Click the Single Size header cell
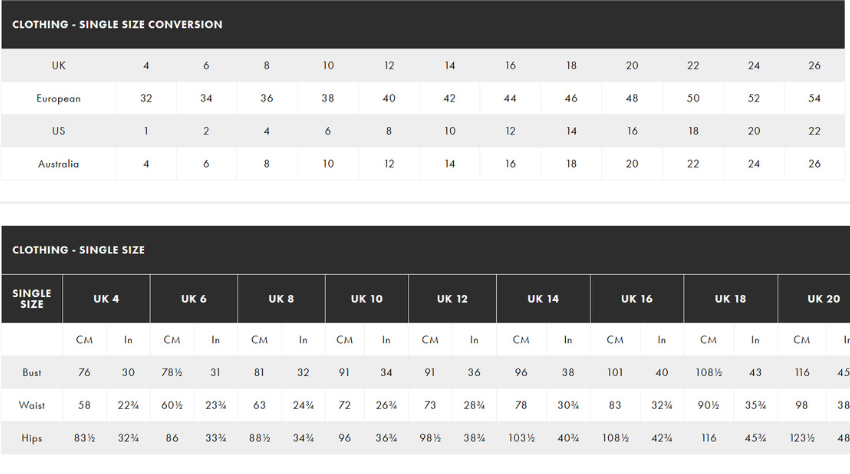This screenshot has height=474, width=850. (x=32, y=299)
